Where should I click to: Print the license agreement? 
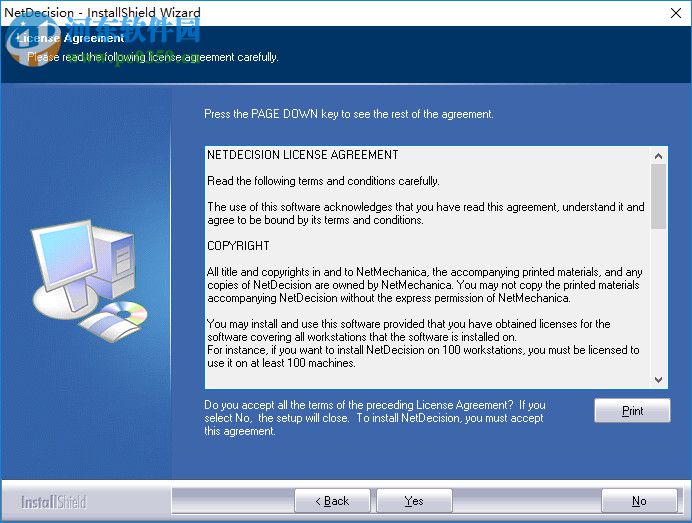(632, 411)
